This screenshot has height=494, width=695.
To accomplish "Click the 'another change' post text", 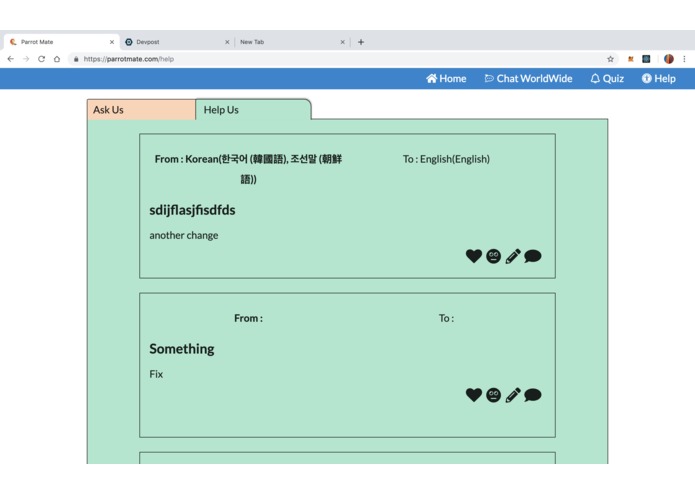I will 184,235.
